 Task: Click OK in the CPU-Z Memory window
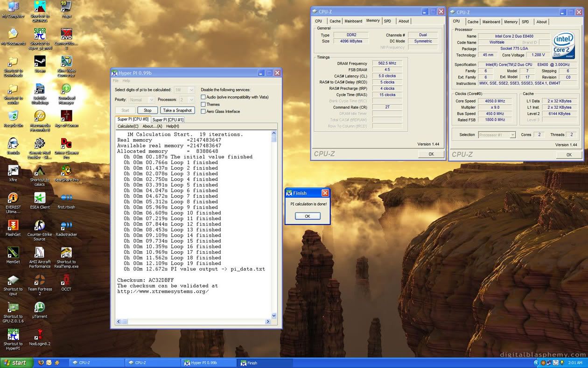click(x=431, y=154)
